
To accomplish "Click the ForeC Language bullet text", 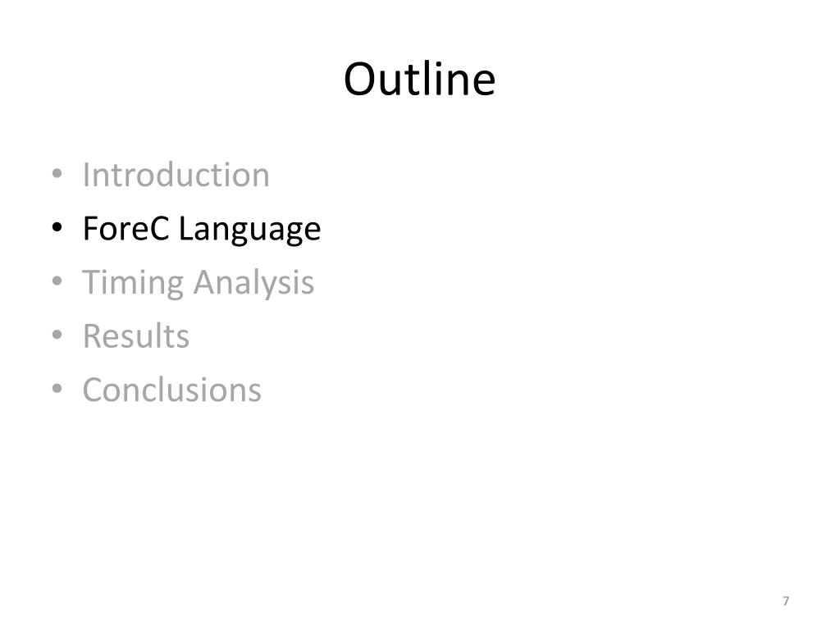I will 202,230.
